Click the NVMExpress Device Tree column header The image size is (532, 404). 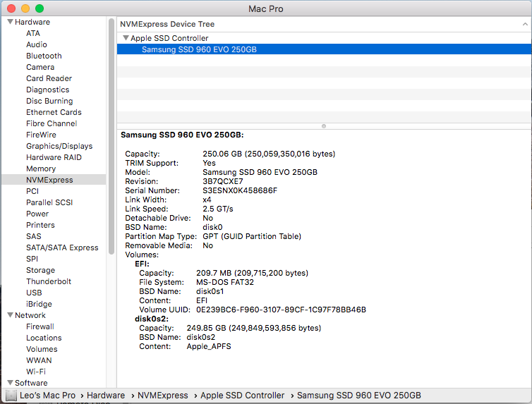pos(324,24)
